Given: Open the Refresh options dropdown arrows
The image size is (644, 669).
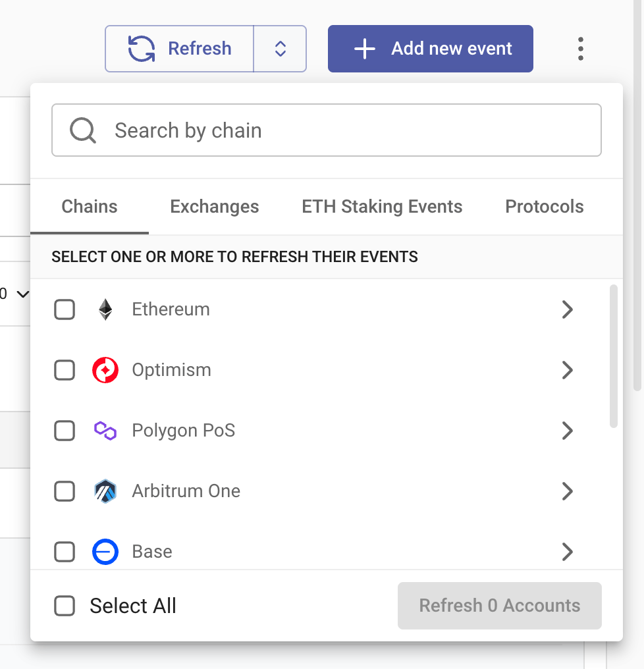Looking at the screenshot, I should [x=280, y=49].
